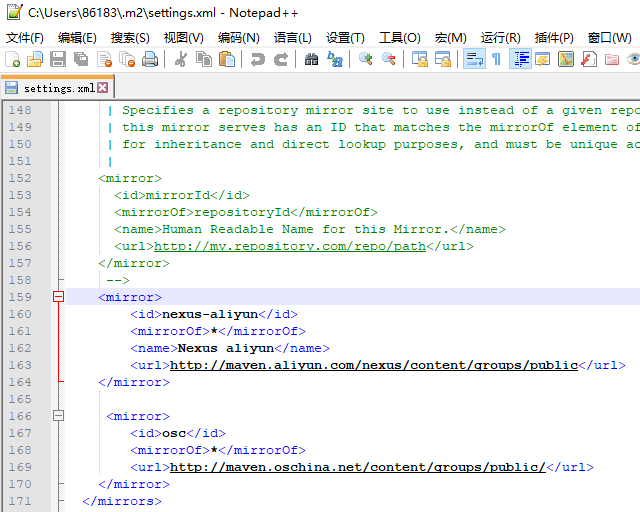Collapse the nexus-aliyun mirror block on line 159
This screenshot has width=640, height=512.
pos(58,297)
